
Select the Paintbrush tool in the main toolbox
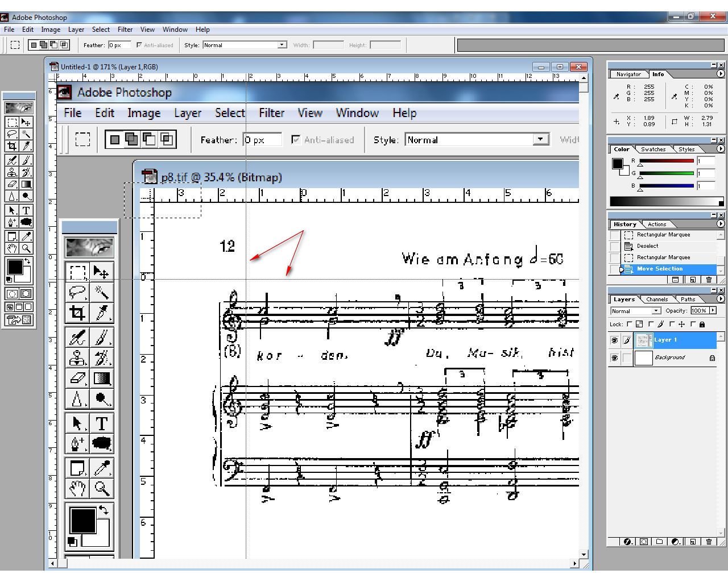coord(26,160)
